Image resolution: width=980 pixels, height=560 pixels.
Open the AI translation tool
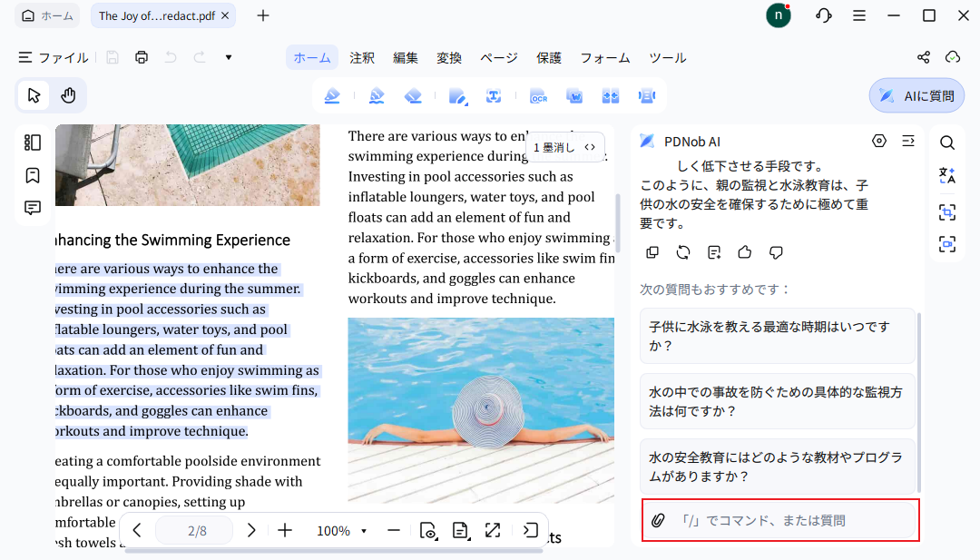pyautogui.click(x=946, y=176)
